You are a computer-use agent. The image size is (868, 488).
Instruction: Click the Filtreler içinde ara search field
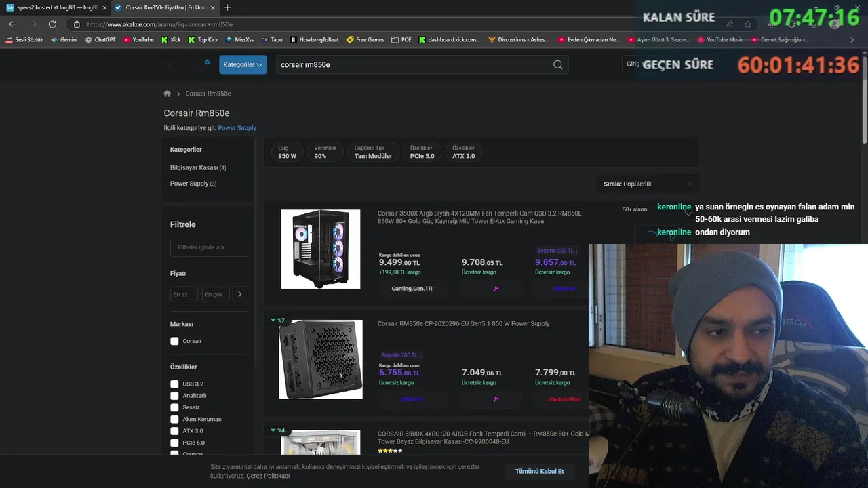pyautogui.click(x=209, y=247)
